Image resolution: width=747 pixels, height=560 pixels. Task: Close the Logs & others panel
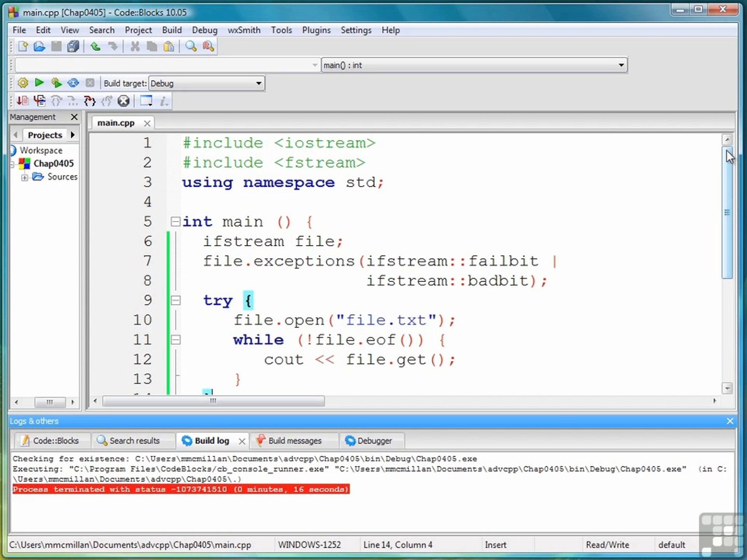(730, 421)
